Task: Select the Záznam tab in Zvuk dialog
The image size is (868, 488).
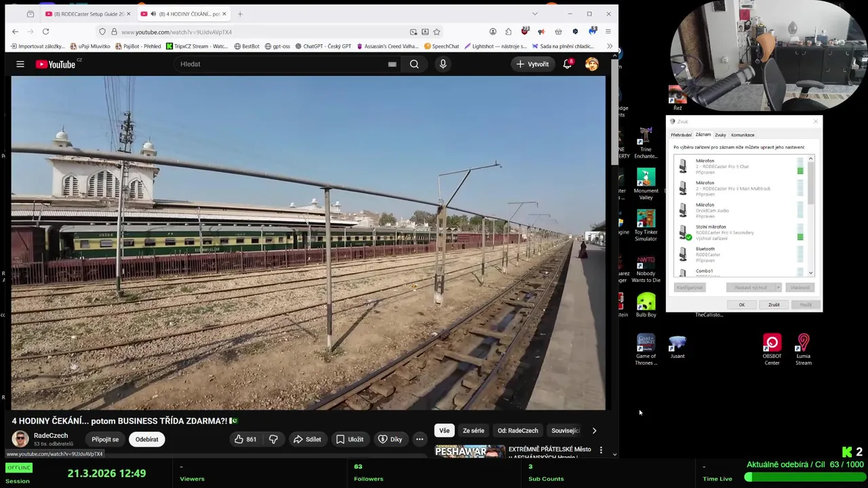Action: (703, 134)
